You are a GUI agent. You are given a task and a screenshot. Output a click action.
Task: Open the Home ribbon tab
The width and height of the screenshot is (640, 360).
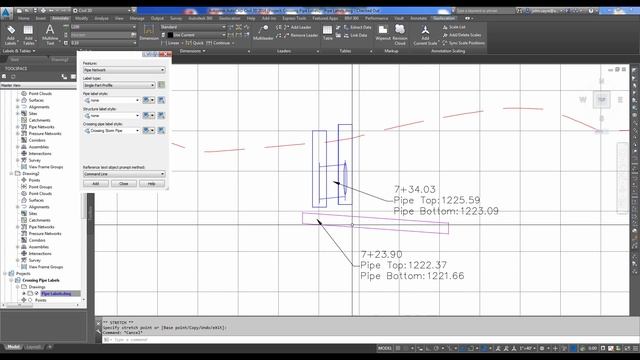23,18
